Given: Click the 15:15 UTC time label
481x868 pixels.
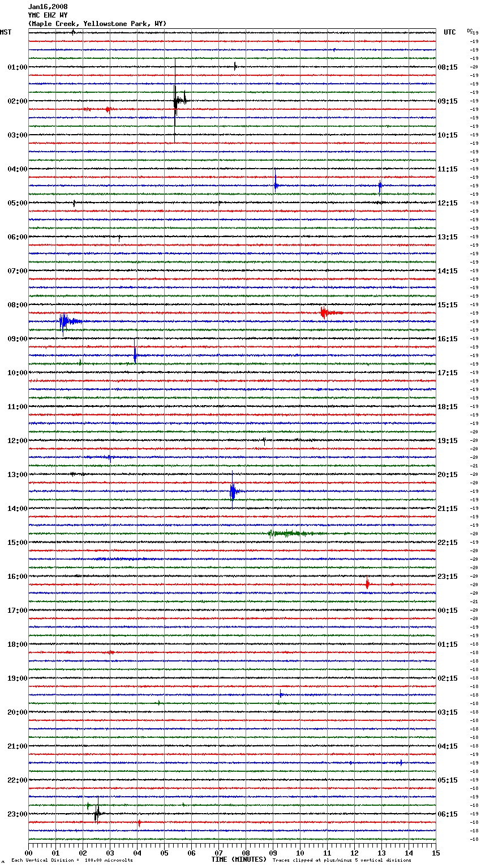Looking at the screenshot, I should (x=448, y=305).
